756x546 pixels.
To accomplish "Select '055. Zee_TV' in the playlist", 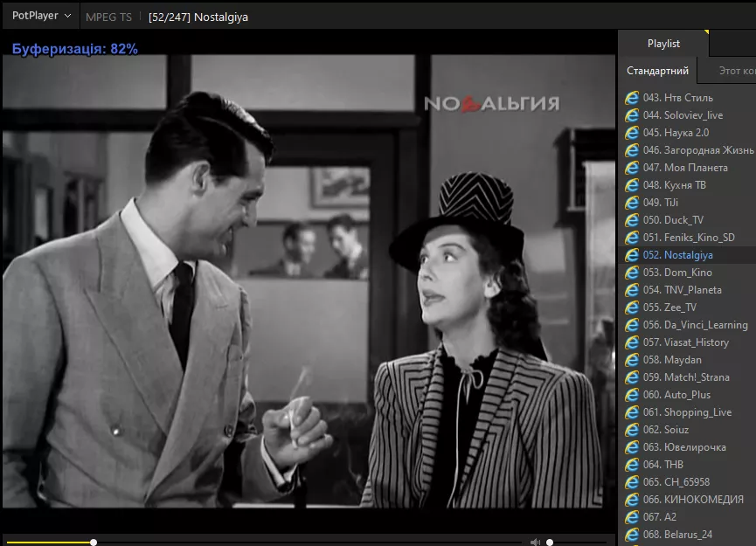I will [688, 308].
